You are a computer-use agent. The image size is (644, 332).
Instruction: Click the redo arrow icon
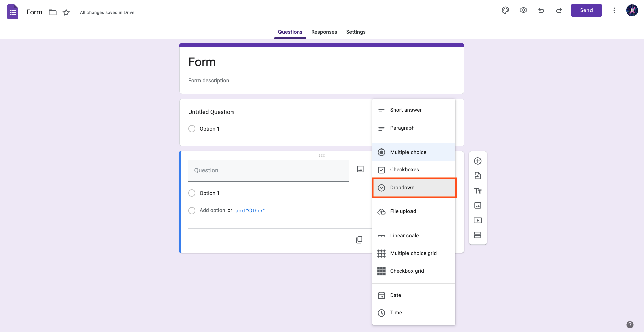559,10
